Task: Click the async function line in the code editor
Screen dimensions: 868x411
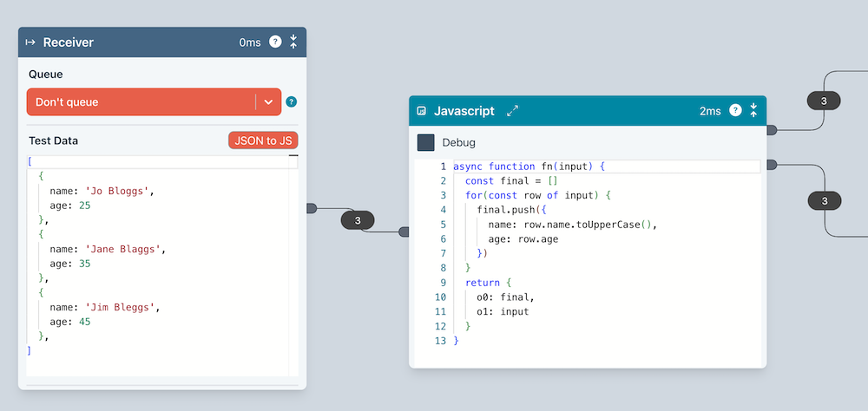Action: click(x=529, y=166)
